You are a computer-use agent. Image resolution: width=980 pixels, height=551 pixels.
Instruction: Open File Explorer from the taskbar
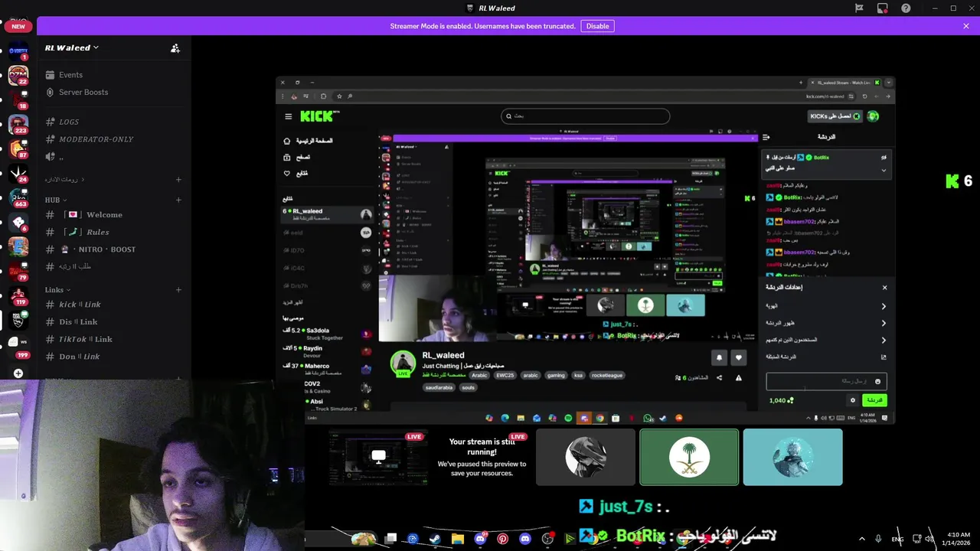click(458, 539)
